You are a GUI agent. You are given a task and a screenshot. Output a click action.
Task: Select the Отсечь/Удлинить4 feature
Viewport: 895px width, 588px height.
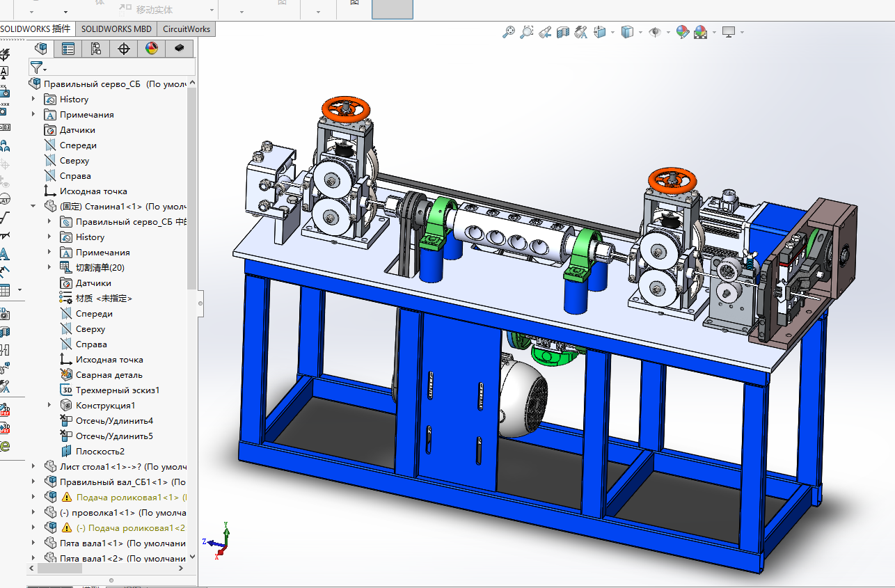pyautogui.click(x=106, y=420)
